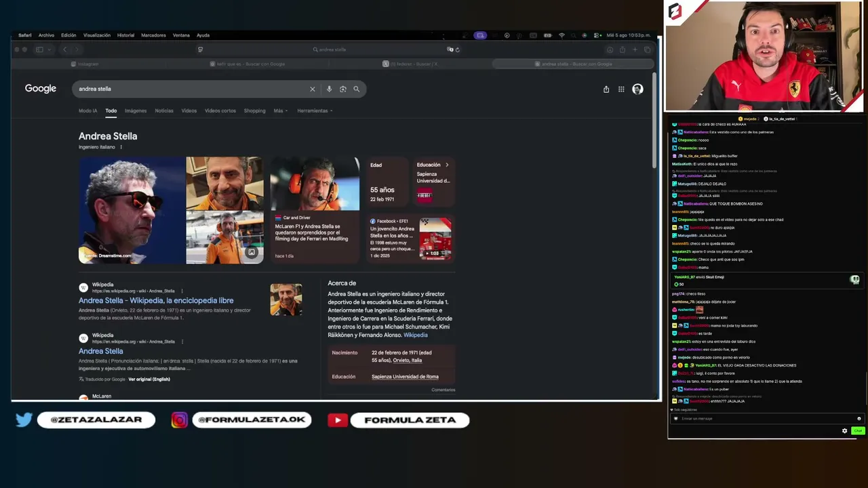Click the share icon next to the apps grid
The image size is (868, 488).
pos(606,89)
